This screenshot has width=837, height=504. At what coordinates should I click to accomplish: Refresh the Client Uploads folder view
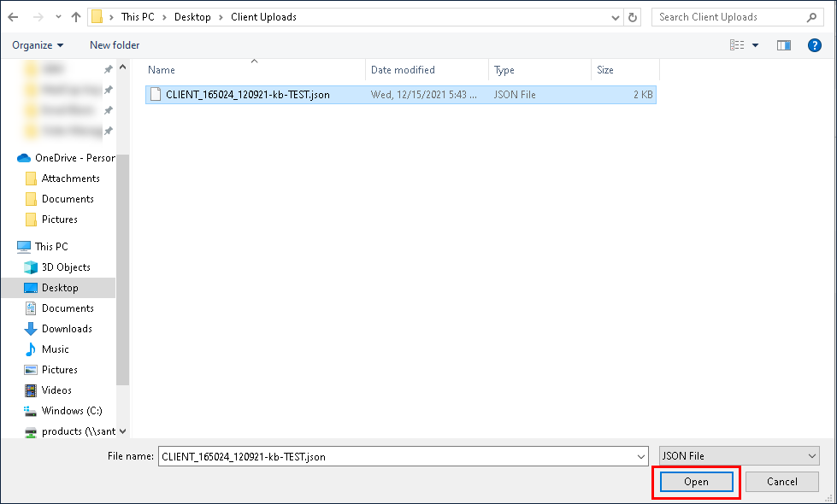pos(633,17)
